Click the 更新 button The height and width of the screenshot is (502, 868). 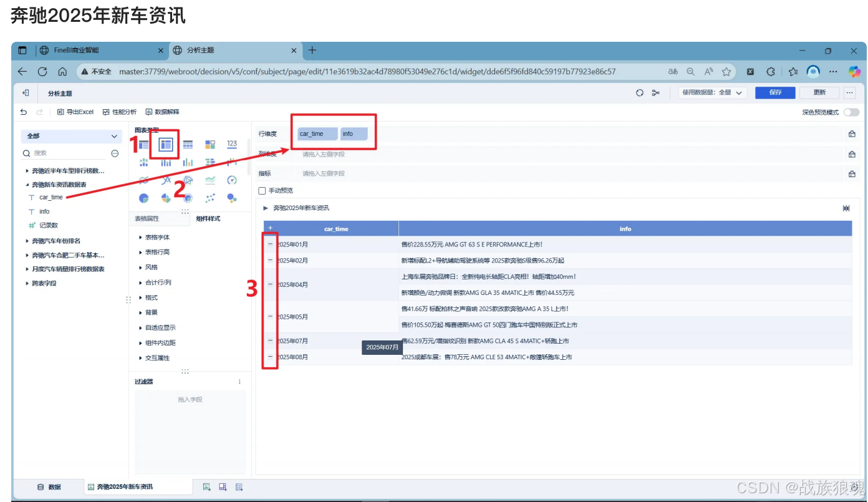click(x=819, y=93)
